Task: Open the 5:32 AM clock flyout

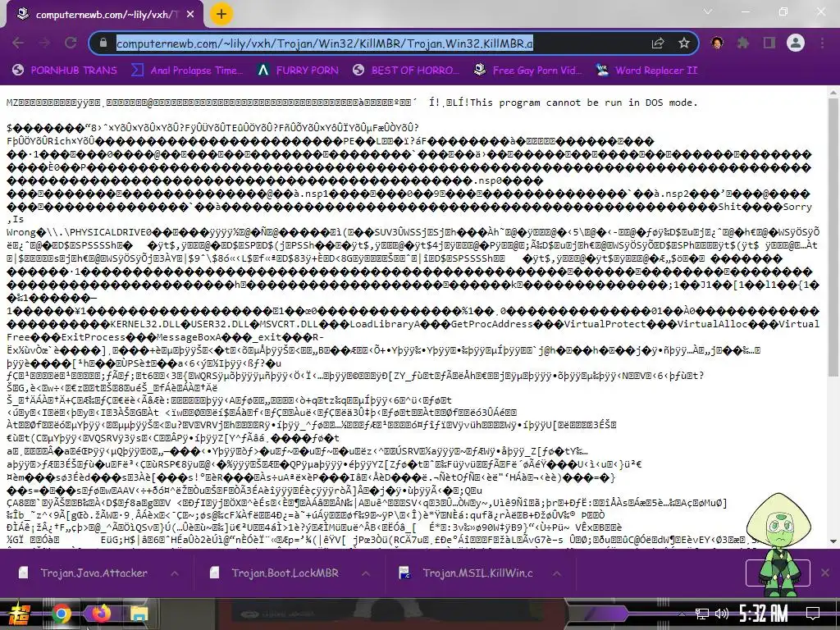Action: [x=764, y=614]
